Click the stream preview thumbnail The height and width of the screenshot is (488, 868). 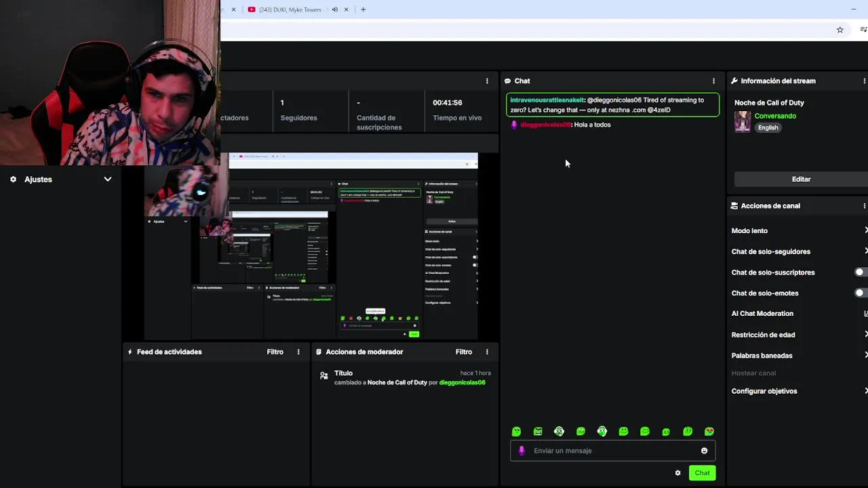point(311,246)
